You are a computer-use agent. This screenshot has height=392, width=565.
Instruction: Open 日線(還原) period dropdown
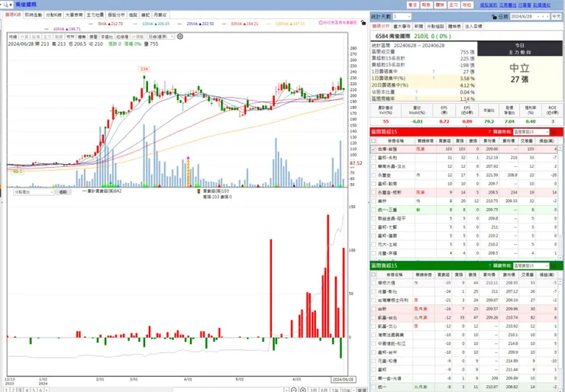tap(161, 37)
